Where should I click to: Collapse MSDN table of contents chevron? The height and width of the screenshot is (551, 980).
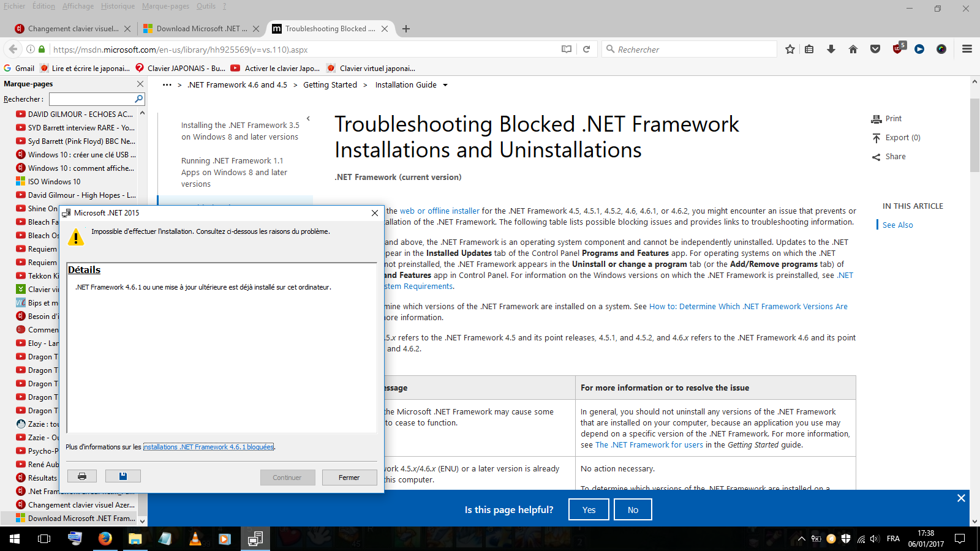tap(308, 119)
